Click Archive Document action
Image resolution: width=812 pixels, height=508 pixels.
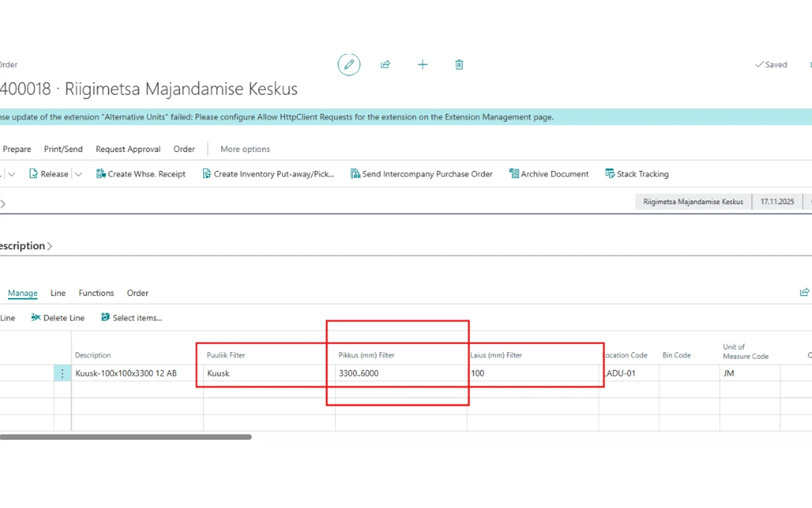point(549,174)
